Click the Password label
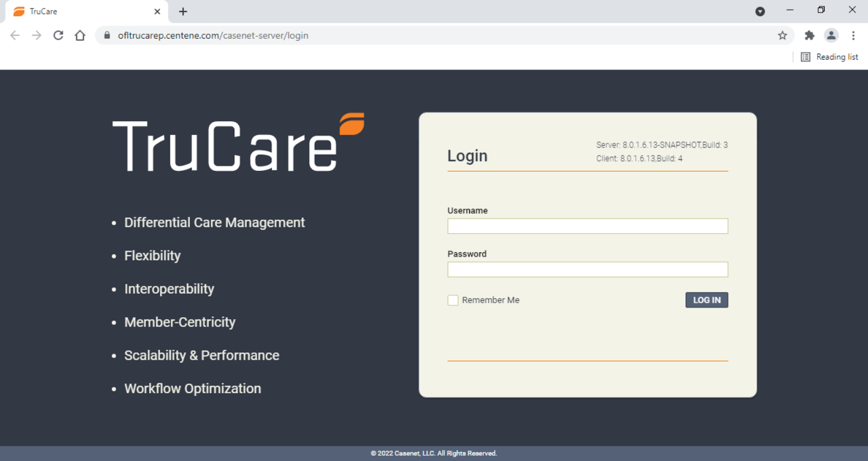Screen dimensions: 868x461 click(x=467, y=254)
